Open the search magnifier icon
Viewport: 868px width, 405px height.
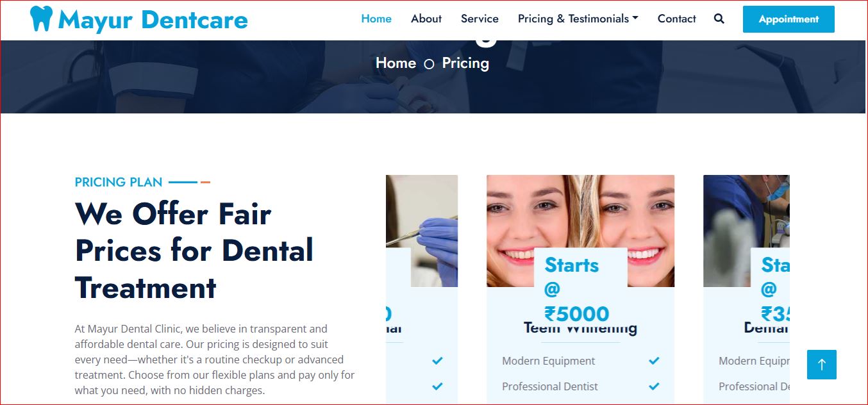click(719, 19)
